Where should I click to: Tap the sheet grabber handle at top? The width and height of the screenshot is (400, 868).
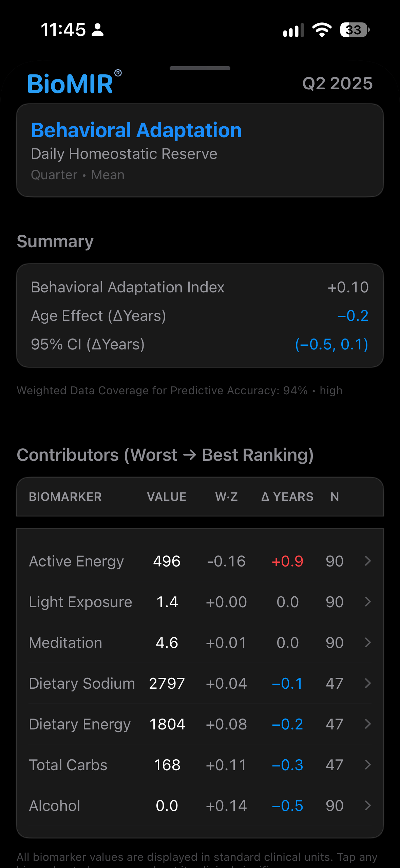click(200, 68)
